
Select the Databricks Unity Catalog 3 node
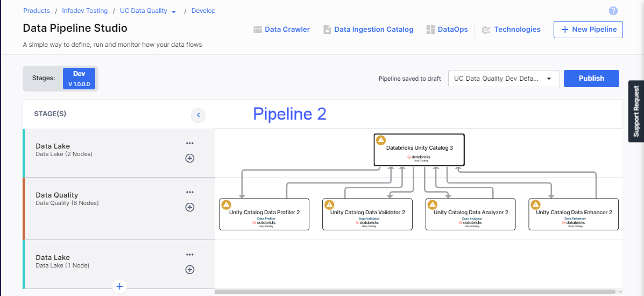419,150
